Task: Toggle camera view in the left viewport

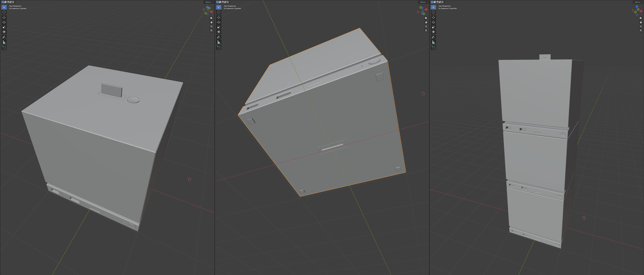Action: click(211, 26)
